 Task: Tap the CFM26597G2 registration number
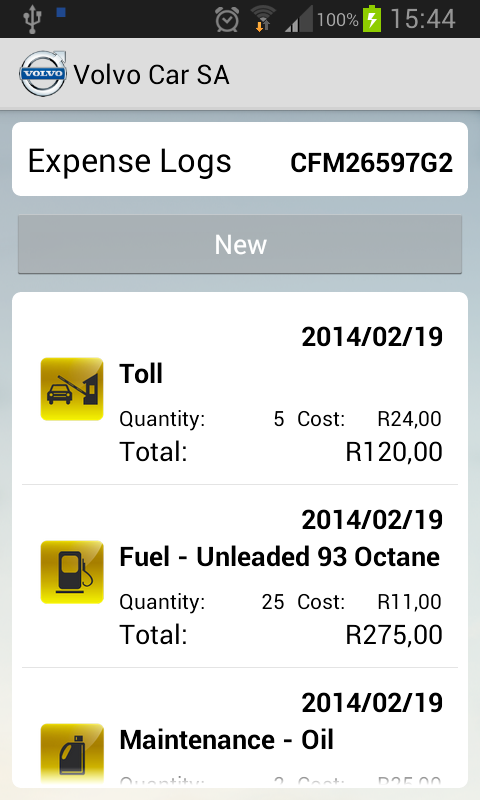point(371,163)
